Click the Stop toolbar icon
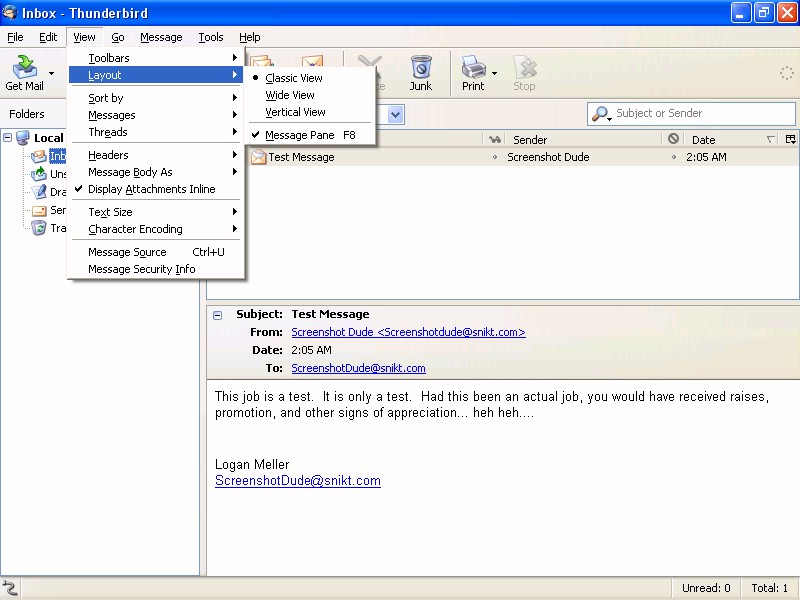The image size is (800, 600). click(525, 67)
